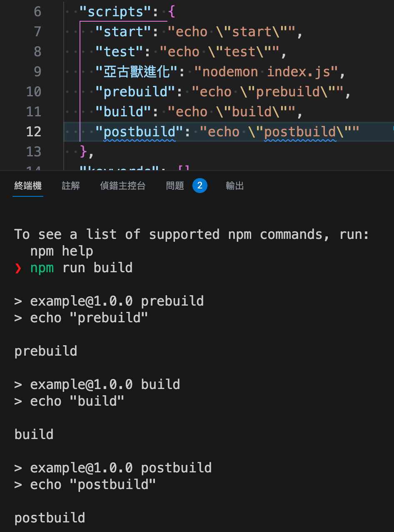The width and height of the screenshot is (394, 532).
Task: Click the blue problems count badge
Action: coord(200,186)
